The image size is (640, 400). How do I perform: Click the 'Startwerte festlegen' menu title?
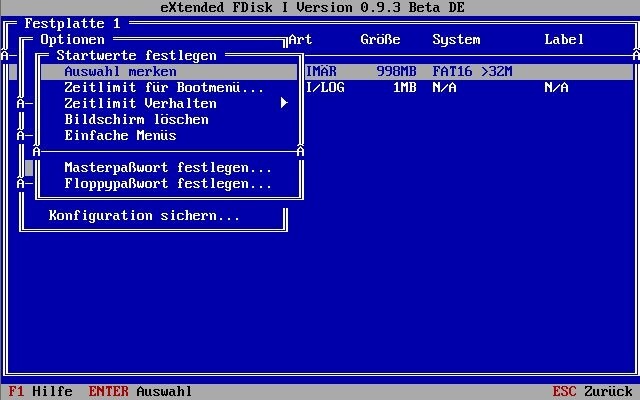click(x=136, y=56)
